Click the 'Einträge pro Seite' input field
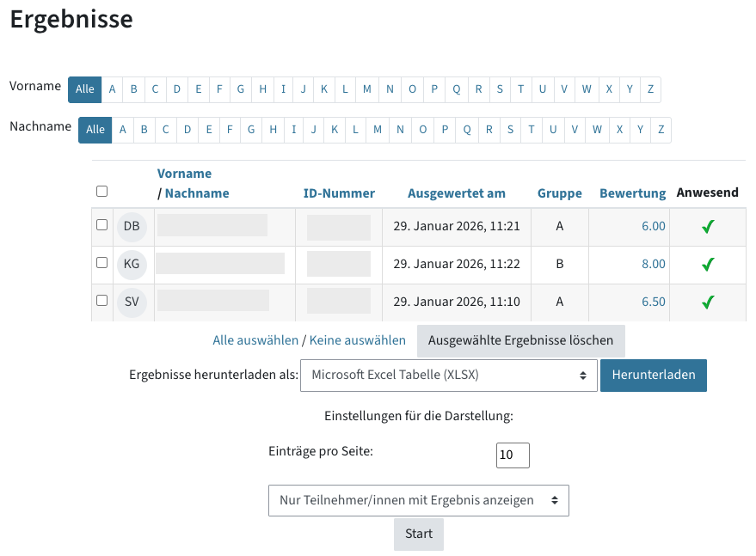This screenshot has width=756, height=556. 512,455
